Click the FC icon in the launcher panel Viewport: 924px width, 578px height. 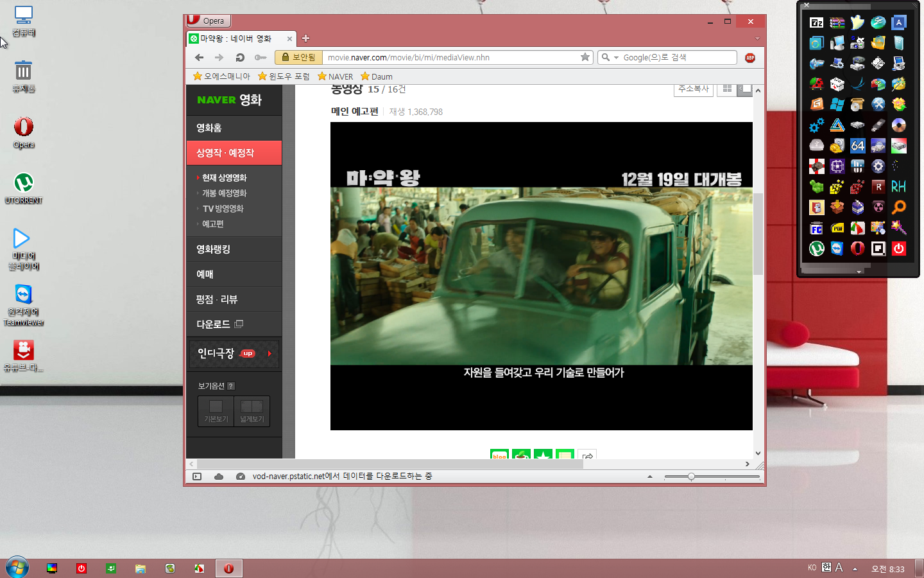click(817, 228)
